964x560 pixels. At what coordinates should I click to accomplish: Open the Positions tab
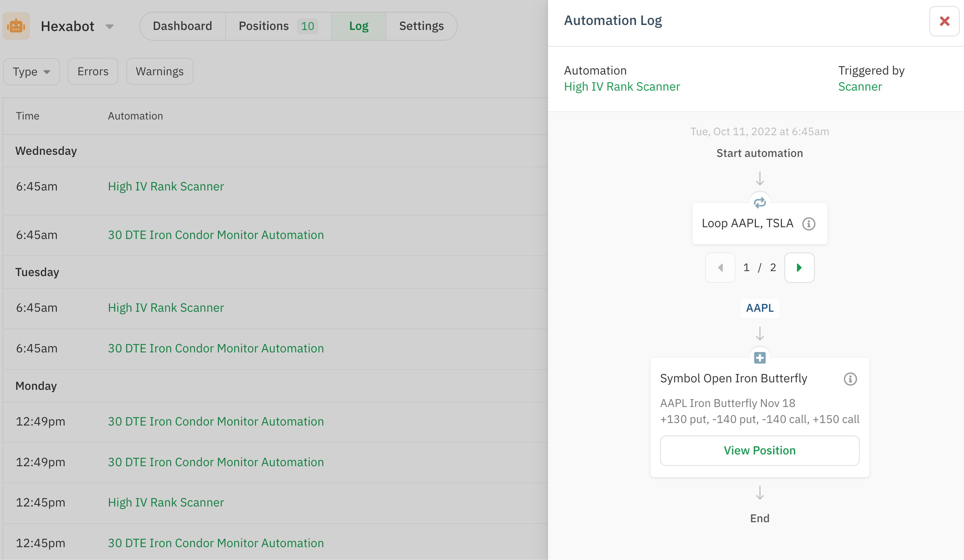263,26
